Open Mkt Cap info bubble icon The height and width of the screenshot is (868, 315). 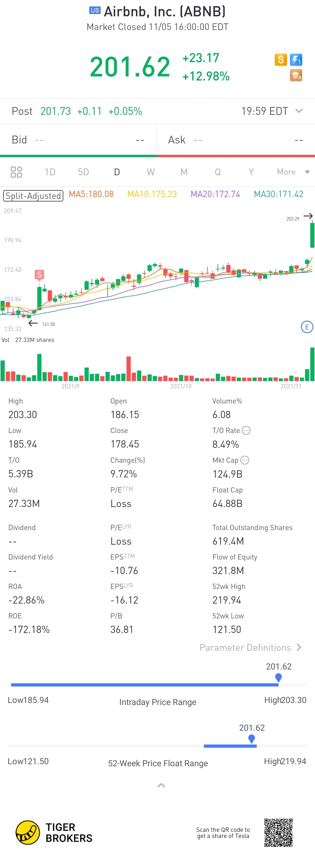(245, 460)
